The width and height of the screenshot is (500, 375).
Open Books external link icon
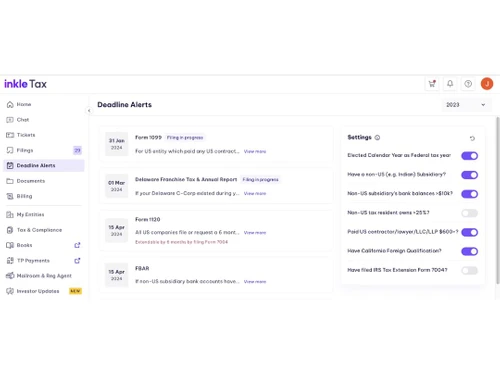click(x=77, y=245)
